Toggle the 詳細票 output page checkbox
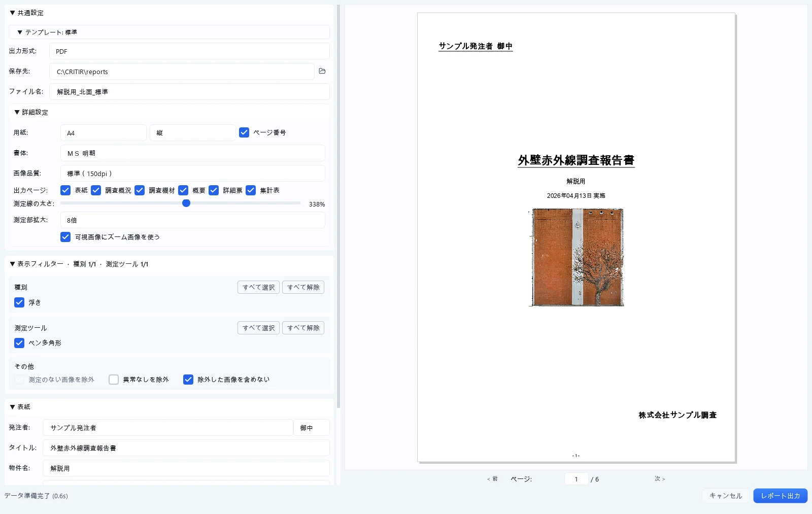This screenshot has width=812, height=514. pyautogui.click(x=214, y=190)
